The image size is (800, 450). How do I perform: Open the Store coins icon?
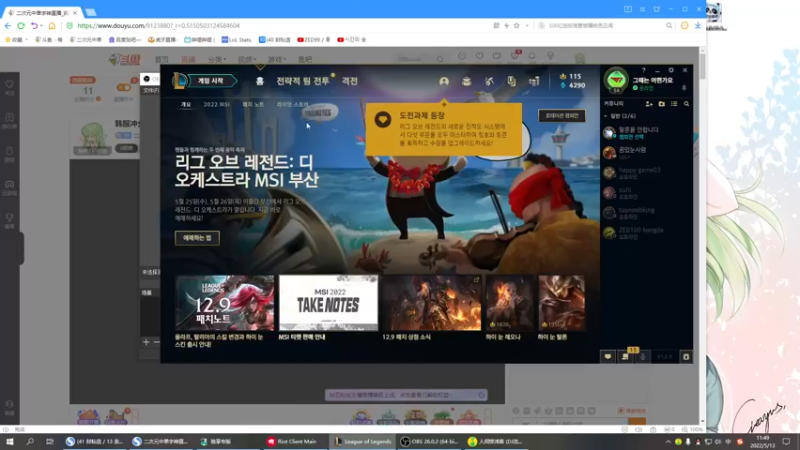[534, 81]
